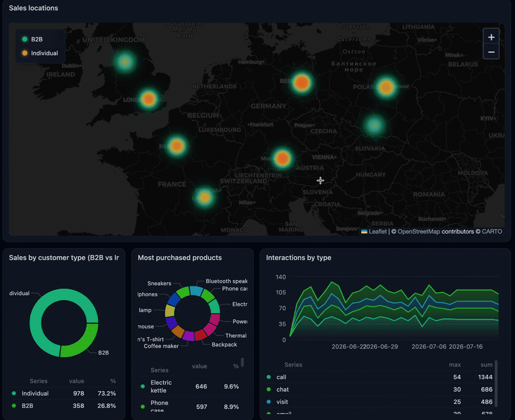Zoom in on the sales map
Screen dimensions: 515x420
(491, 37)
